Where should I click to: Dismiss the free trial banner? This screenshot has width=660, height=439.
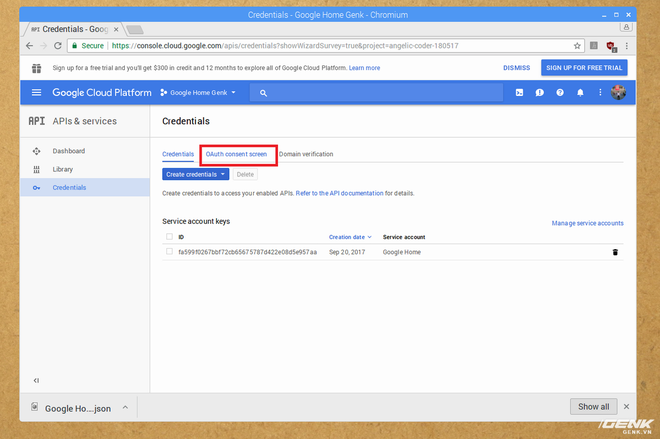tap(516, 68)
